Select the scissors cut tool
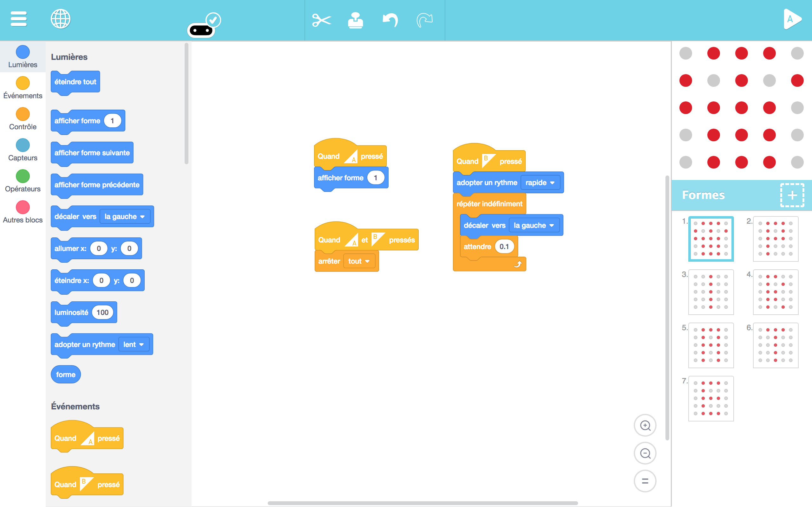The height and width of the screenshot is (507, 812). coord(322,20)
